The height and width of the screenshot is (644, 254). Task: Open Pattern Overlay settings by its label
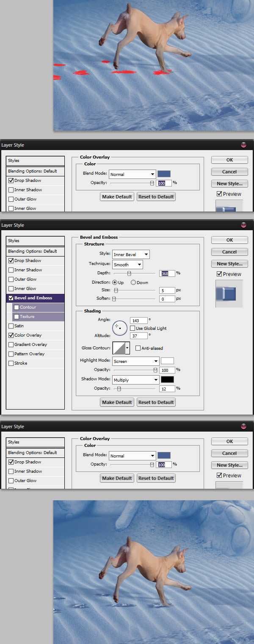click(x=29, y=354)
